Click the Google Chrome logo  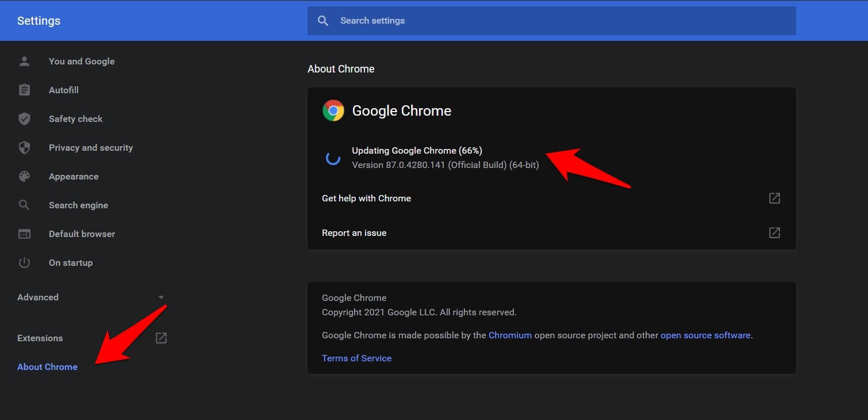(333, 110)
